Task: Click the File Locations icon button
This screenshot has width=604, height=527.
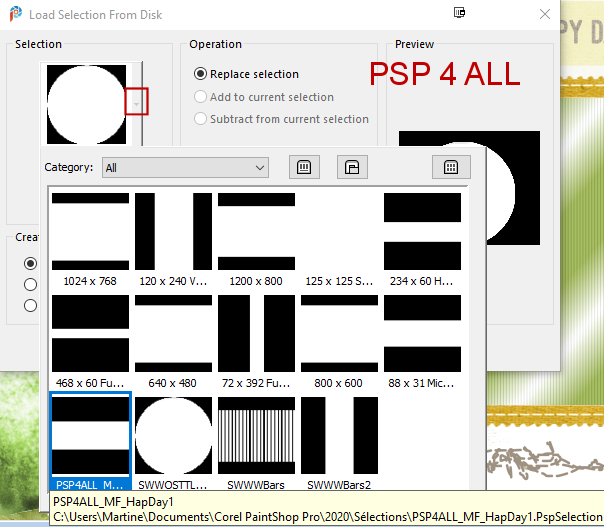Action: coord(351,167)
